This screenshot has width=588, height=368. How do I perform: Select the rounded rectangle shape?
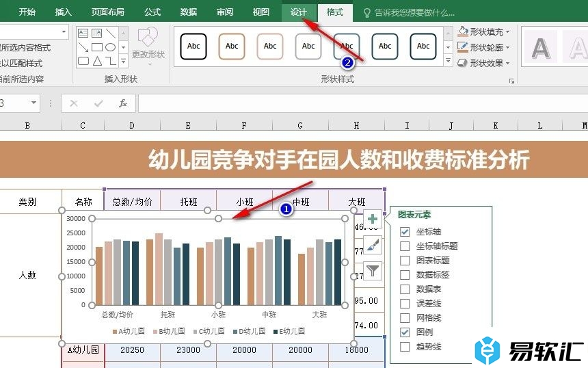[x=83, y=61]
